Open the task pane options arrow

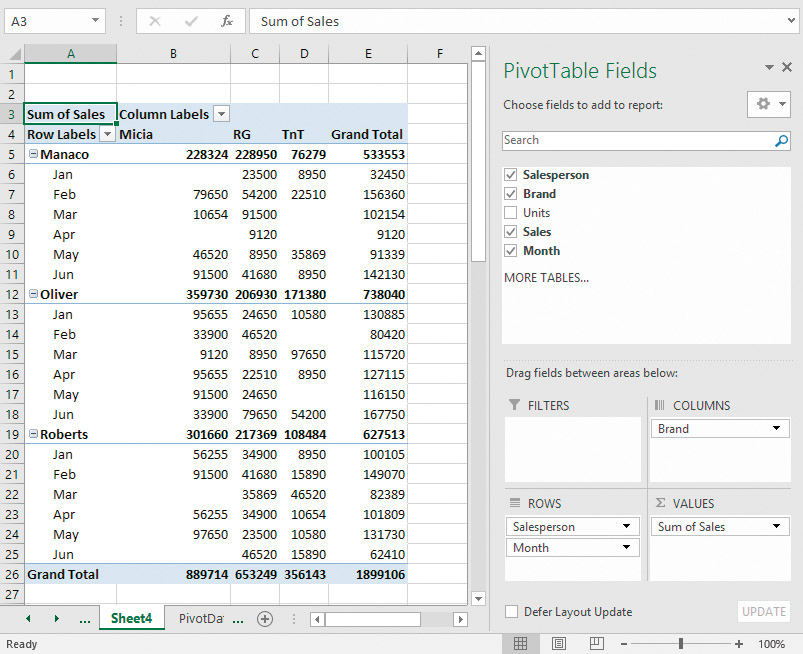769,67
